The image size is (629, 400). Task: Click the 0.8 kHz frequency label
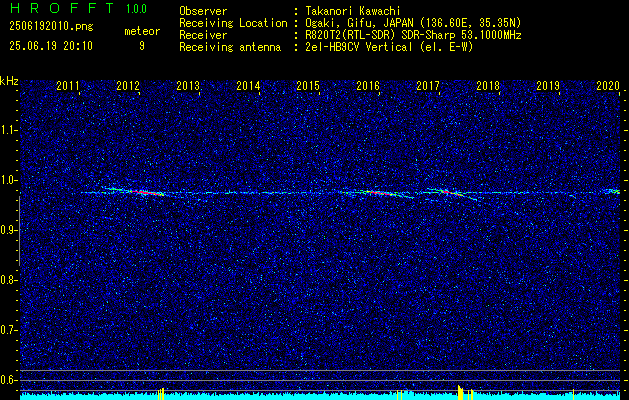8,280
